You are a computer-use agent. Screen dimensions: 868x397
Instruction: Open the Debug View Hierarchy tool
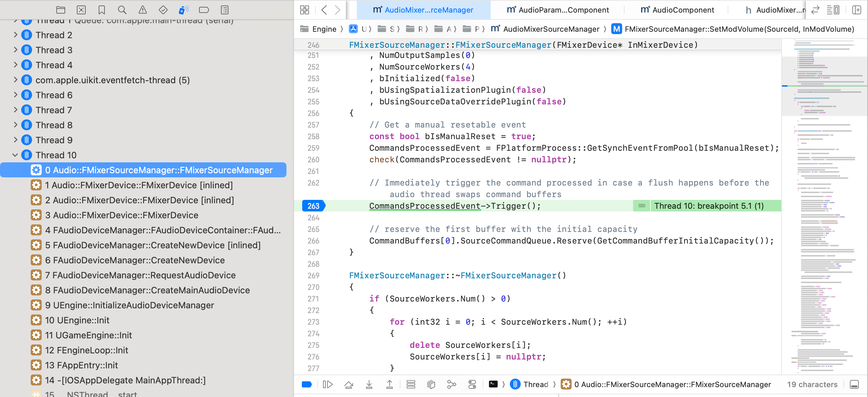pos(431,385)
